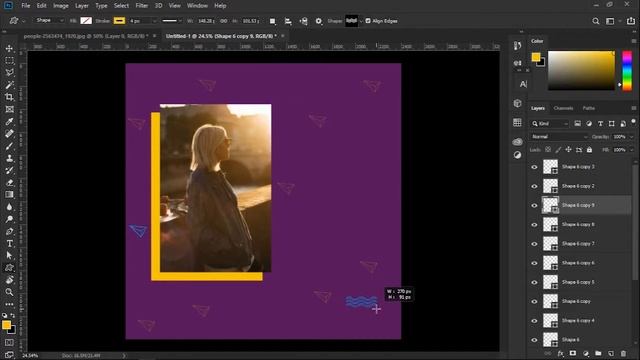Select the Zoom tool
Screen dimensions: 640x360
9,292
